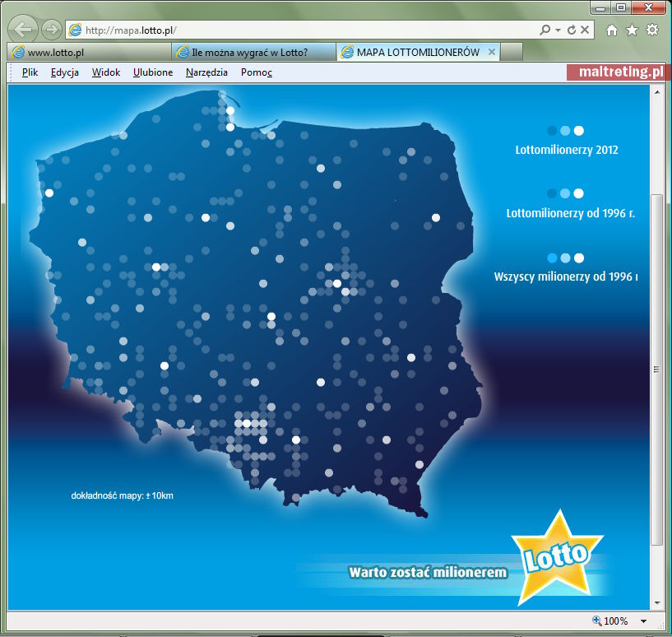This screenshot has height=637, width=672.
Task: Open the Ulubione menu
Action: pos(153,72)
